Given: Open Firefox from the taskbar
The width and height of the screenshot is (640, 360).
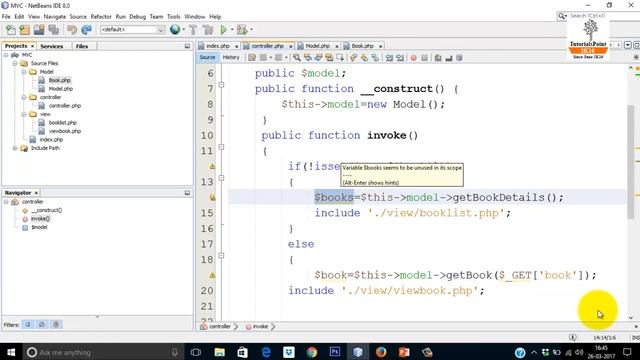Looking at the screenshot, I should (381, 352).
